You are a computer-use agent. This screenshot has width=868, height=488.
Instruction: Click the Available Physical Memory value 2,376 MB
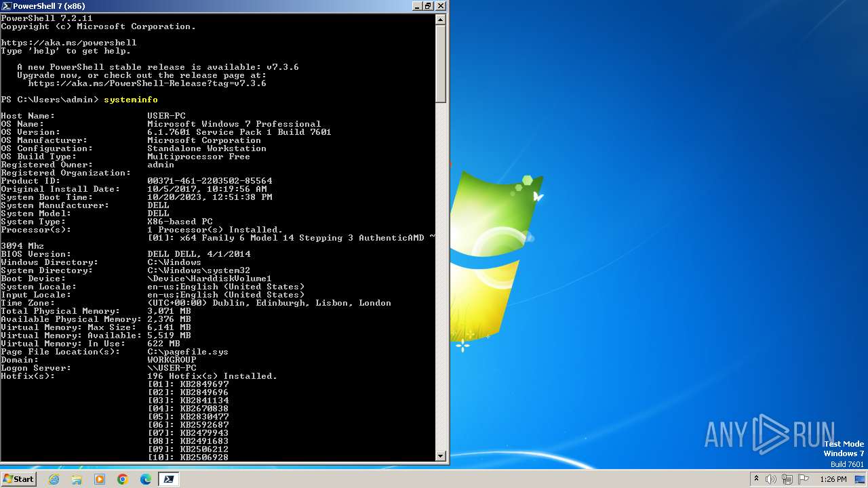point(169,319)
